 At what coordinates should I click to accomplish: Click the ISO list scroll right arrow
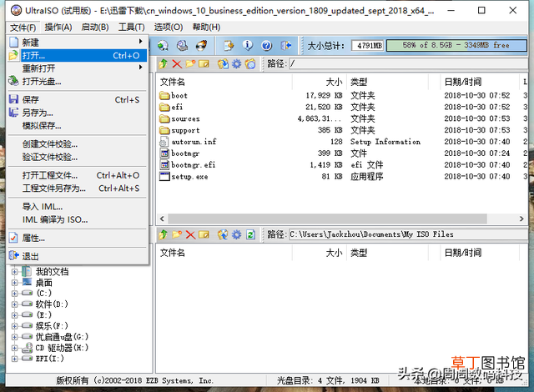[521, 219]
